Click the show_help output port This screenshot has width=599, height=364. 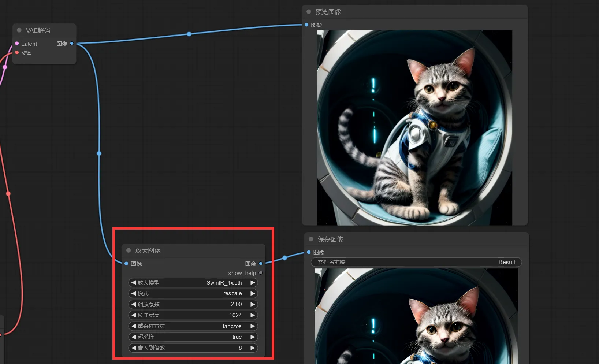click(261, 273)
